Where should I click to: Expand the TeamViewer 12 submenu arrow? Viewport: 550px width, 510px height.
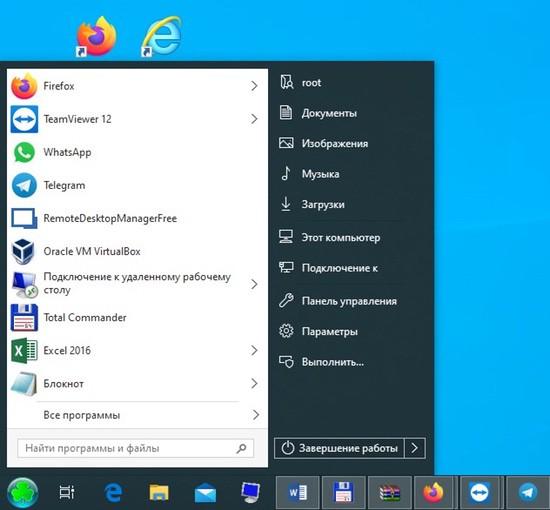(254, 119)
